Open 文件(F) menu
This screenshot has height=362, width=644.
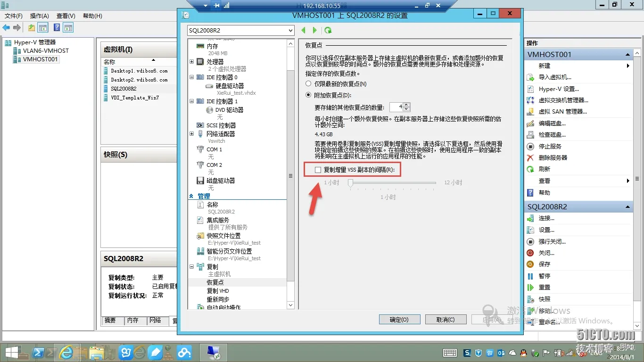coord(14,16)
